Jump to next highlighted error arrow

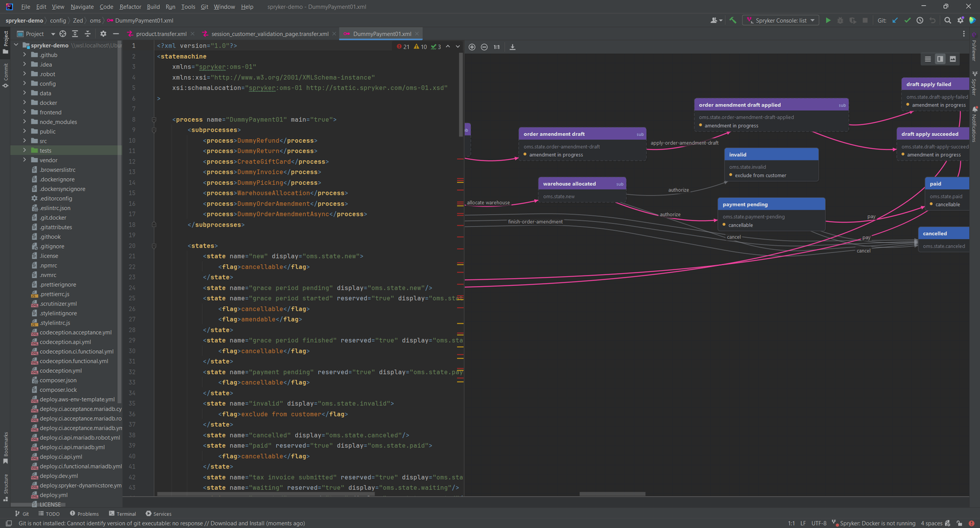click(x=458, y=47)
